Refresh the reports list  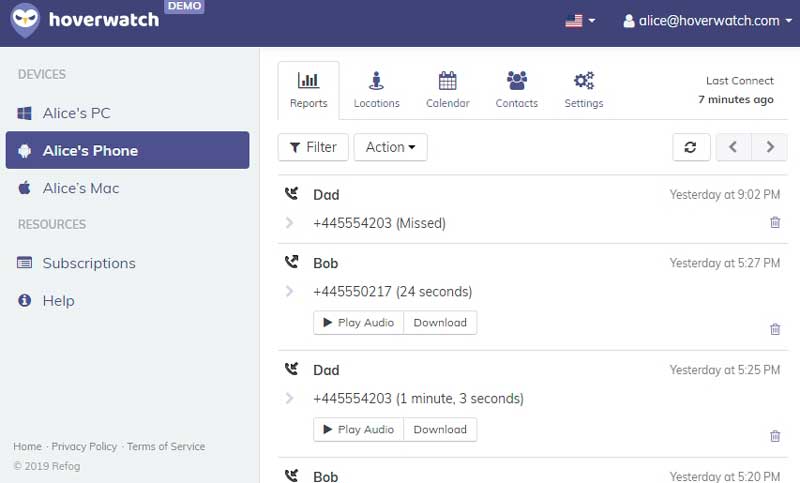pos(691,147)
